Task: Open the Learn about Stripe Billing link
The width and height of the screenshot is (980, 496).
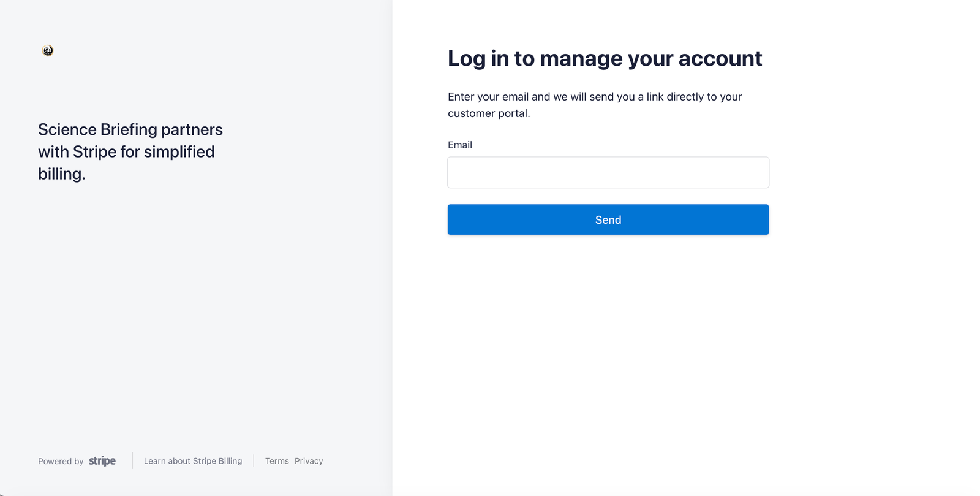Action: click(x=193, y=461)
